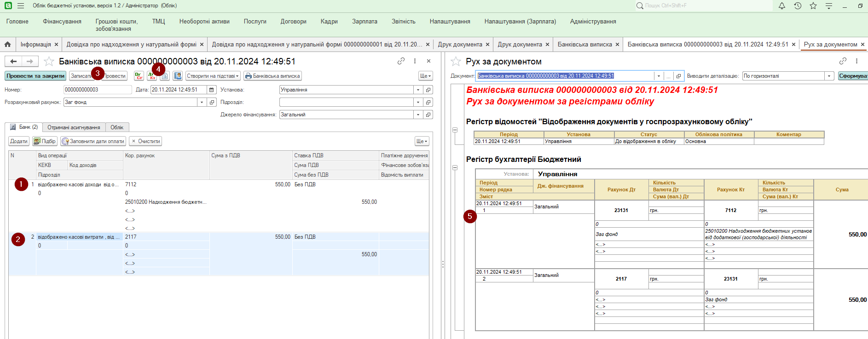Click into the Номер input field
Image resolution: width=868 pixels, height=339 pixels.
tap(97, 90)
